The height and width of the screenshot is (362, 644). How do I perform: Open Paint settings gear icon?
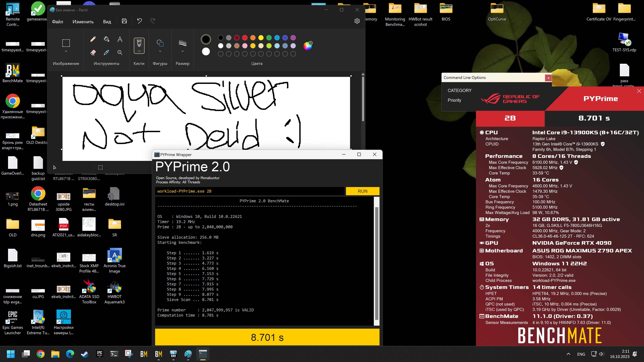tap(357, 21)
